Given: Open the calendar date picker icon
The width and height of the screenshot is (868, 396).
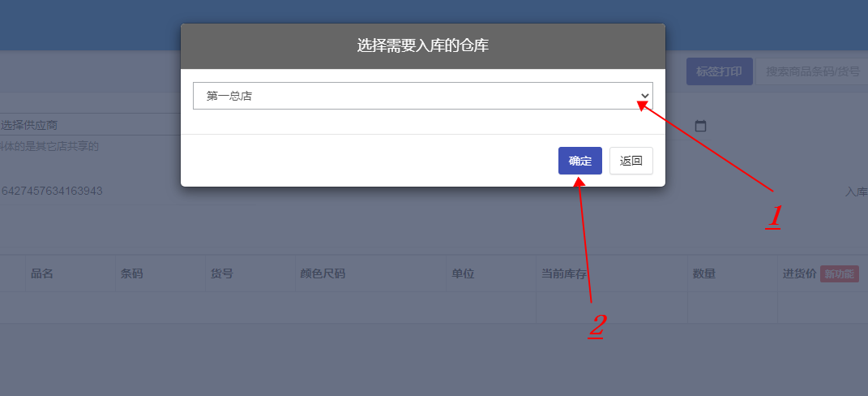Looking at the screenshot, I should click(700, 126).
